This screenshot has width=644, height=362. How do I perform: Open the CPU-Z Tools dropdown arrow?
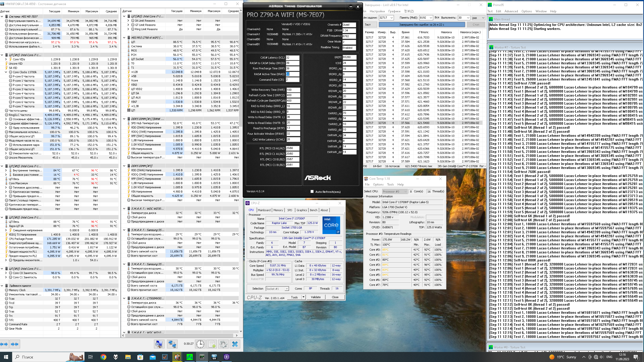click(303, 297)
